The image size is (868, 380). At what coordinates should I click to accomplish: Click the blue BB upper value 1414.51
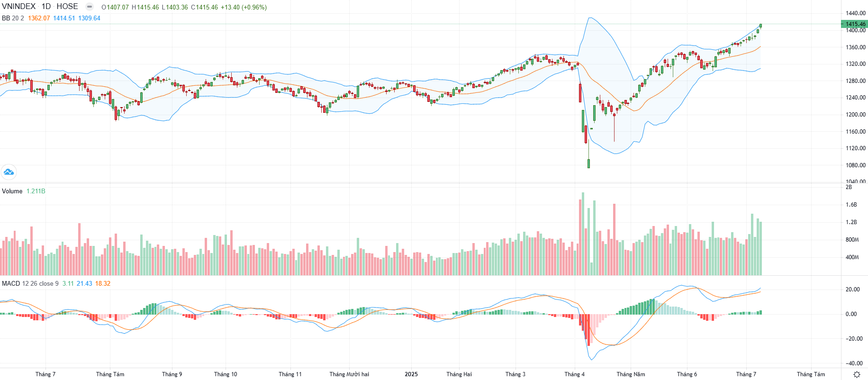(x=64, y=18)
